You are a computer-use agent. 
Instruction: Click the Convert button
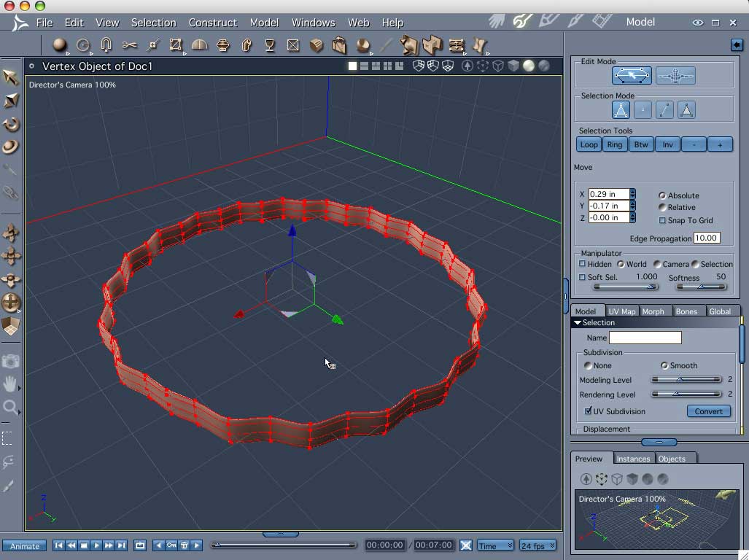(x=708, y=411)
